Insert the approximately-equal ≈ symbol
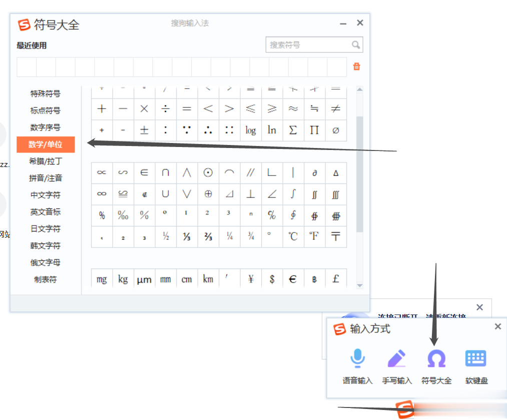The width and height of the screenshot is (507, 420). [293, 109]
